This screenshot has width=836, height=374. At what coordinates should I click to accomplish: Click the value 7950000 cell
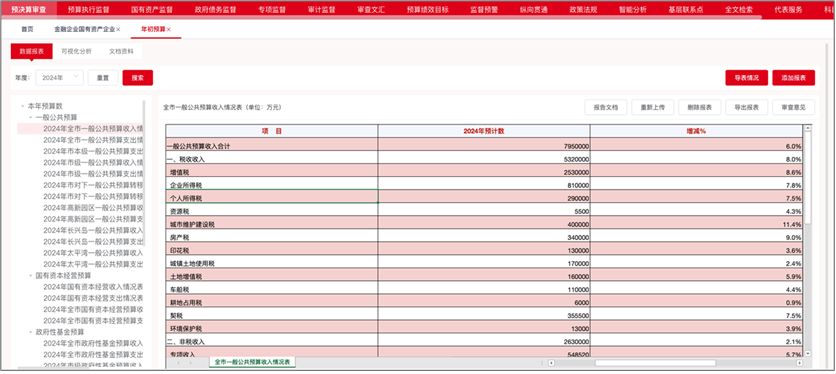tap(484, 144)
